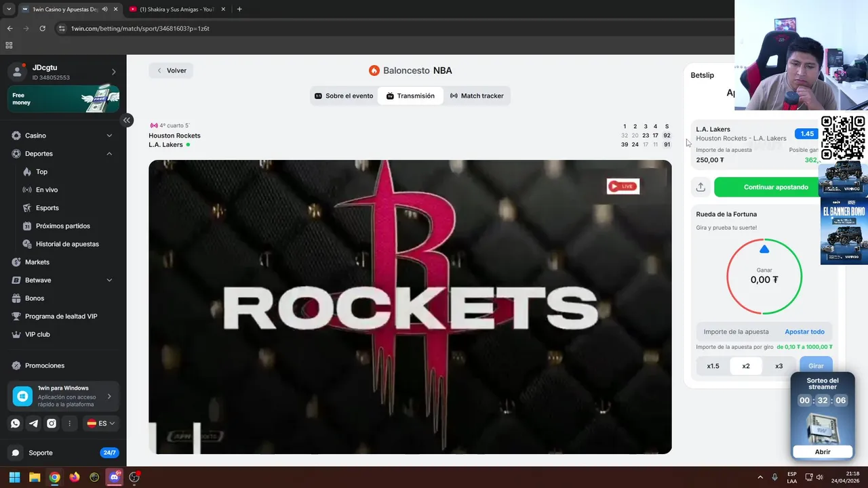Open WhatsApp contact icon in sidebar
The image size is (868, 488).
[x=16, y=423]
